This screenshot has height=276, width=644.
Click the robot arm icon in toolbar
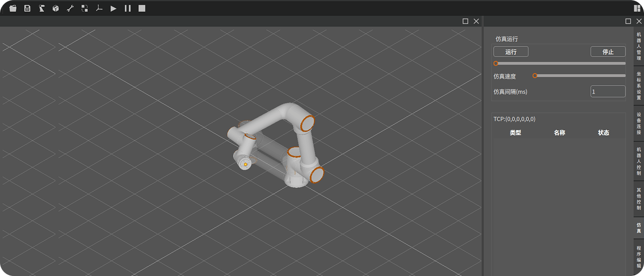pyautogui.click(x=41, y=8)
